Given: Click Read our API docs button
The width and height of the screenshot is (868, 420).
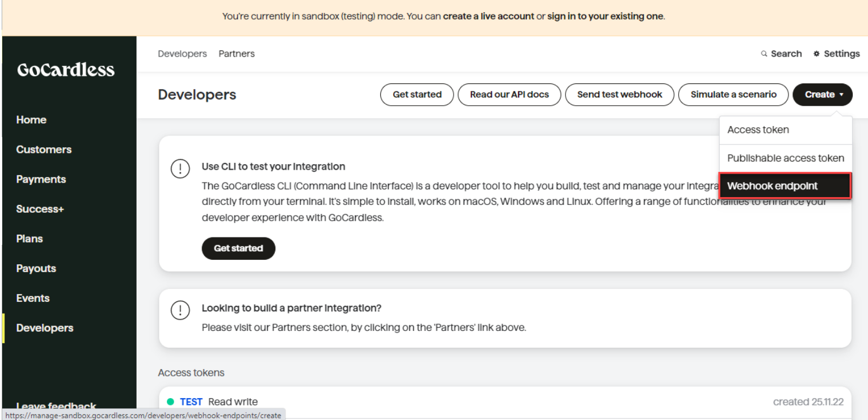Looking at the screenshot, I should click(510, 95).
